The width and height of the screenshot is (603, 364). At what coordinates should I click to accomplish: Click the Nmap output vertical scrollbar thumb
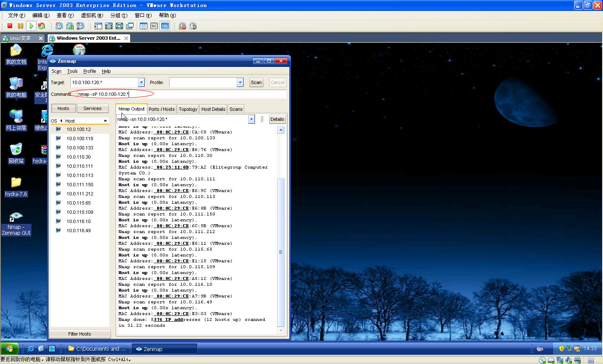click(x=281, y=252)
